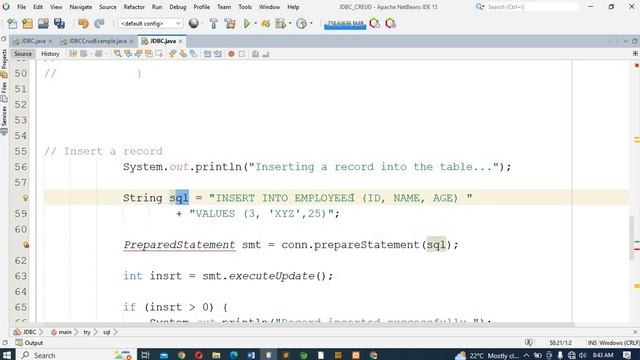Click the first profiling snapshot icon after memory bar
Screen dimensions: 640x360
(x=374, y=24)
